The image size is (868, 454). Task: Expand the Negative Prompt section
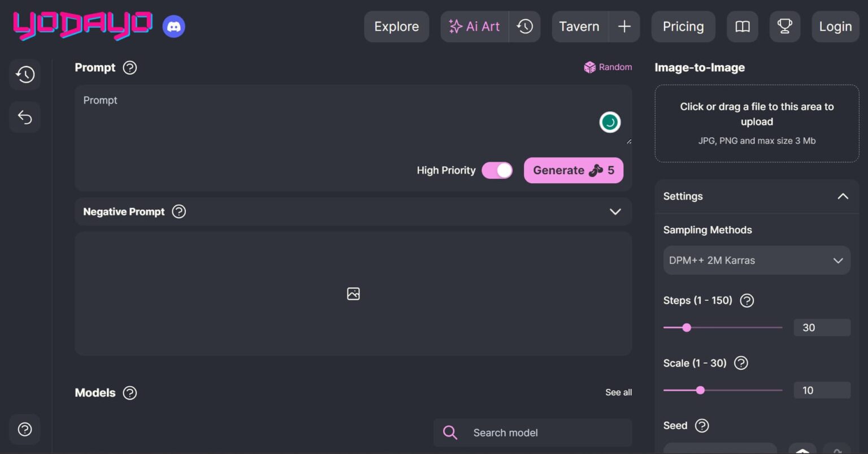coord(615,211)
